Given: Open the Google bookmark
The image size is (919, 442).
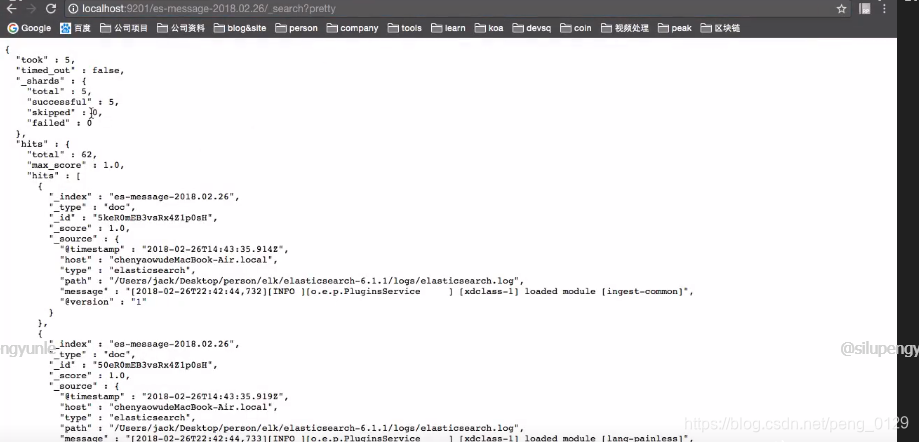Looking at the screenshot, I should [29, 28].
